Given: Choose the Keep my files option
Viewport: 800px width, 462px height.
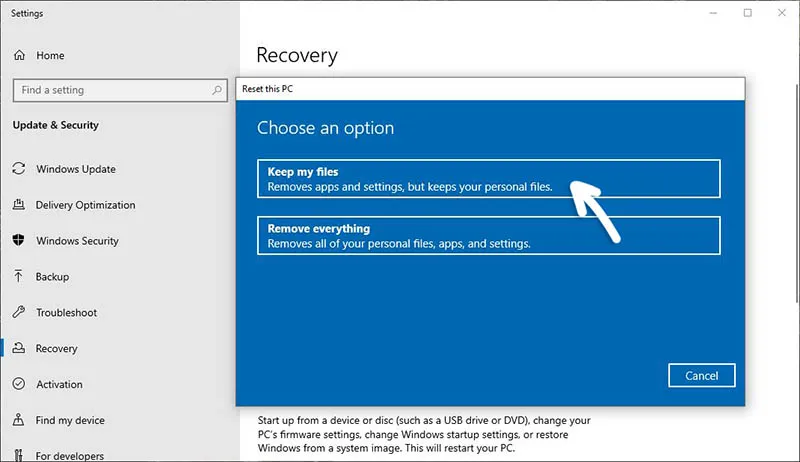Looking at the screenshot, I should tap(488, 179).
